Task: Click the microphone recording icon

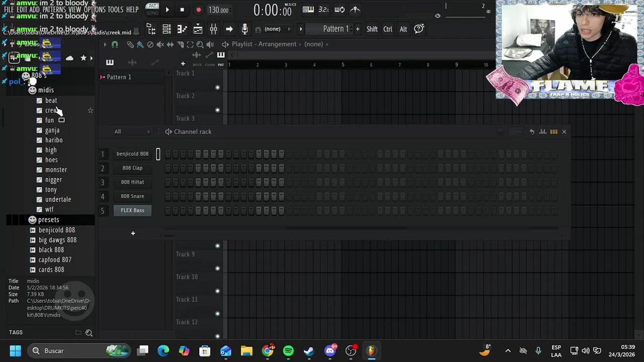Action: (x=245, y=29)
